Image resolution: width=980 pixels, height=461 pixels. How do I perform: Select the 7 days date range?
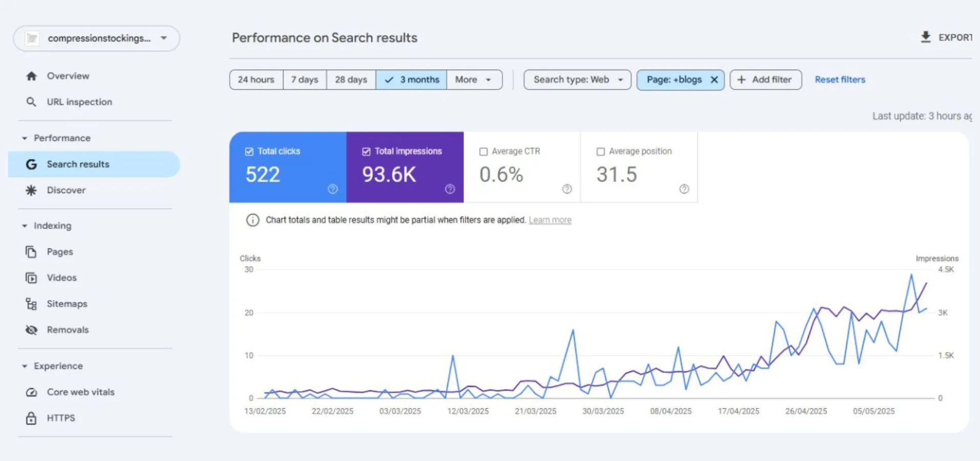click(x=304, y=80)
